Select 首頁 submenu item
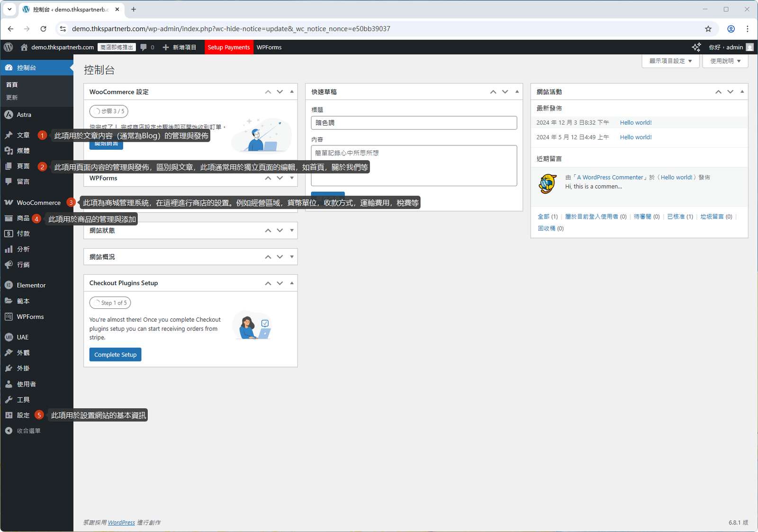Image resolution: width=758 pixels, height=532 pixels. (12, 85)
